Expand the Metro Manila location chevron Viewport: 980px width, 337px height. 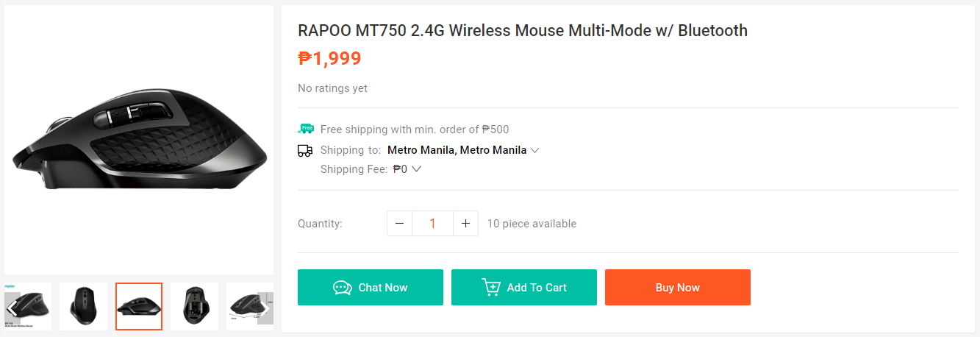coord(535,150)
